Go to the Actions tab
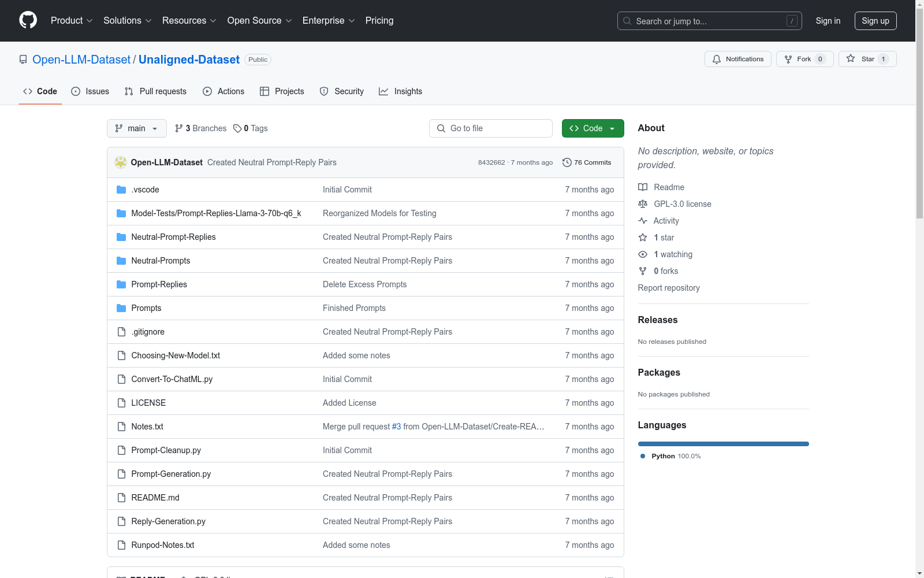This screenshot has height=578, width=924. (x=223, y=91)
